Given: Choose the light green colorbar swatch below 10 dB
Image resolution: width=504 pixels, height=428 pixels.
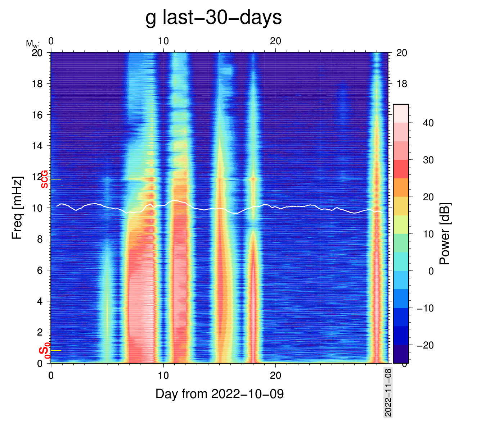Looking at the screenshot, I should click(401, 243).
